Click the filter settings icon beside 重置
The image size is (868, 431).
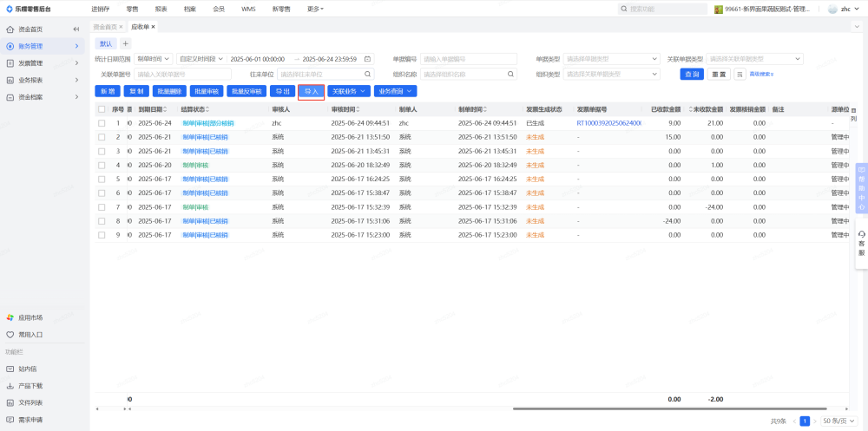(740, 75)
